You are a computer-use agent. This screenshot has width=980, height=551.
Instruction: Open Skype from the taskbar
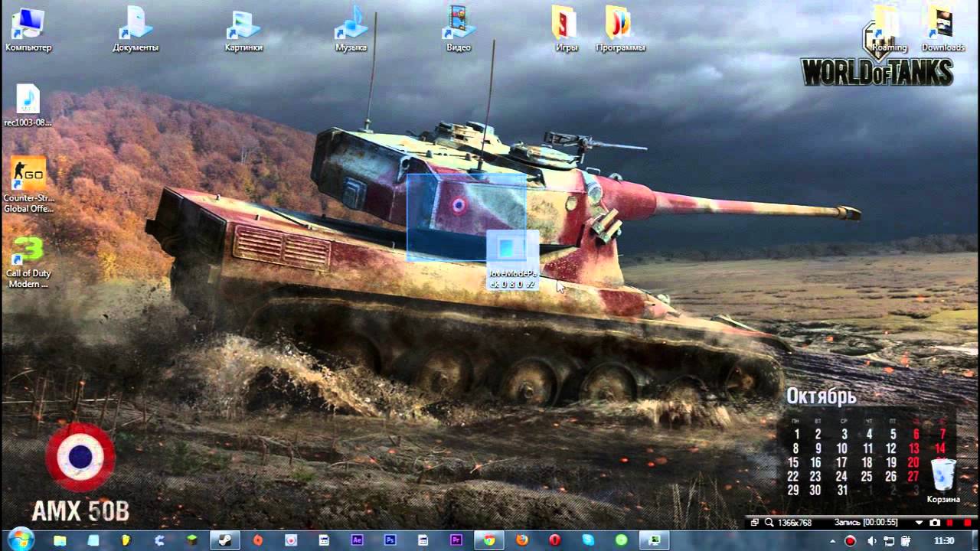point(588,540)
